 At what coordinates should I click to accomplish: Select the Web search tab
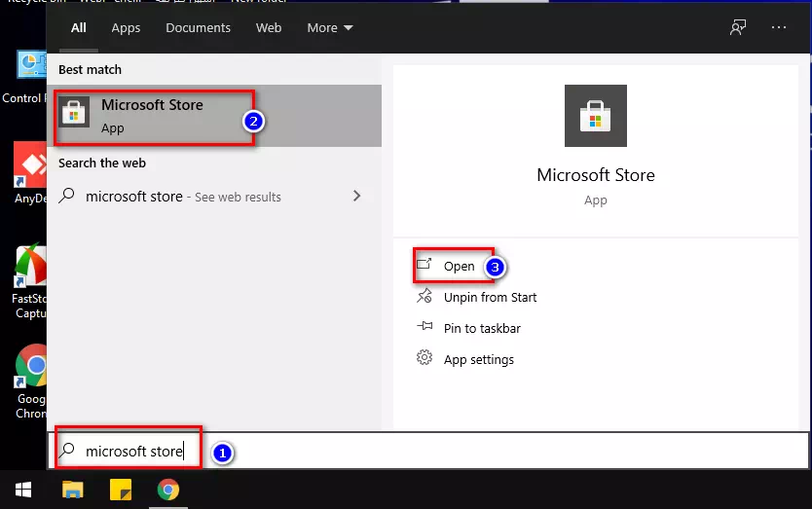tap(269, 28)
